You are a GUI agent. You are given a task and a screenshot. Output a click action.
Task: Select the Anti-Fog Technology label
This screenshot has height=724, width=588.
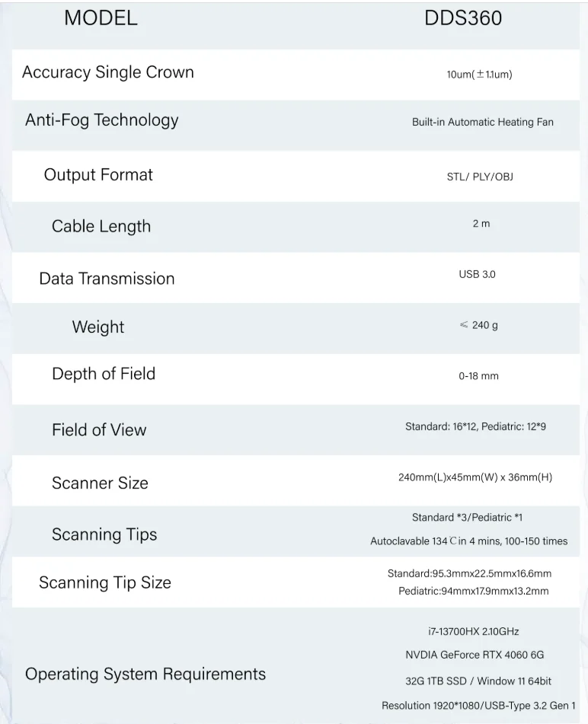(102, 120)
